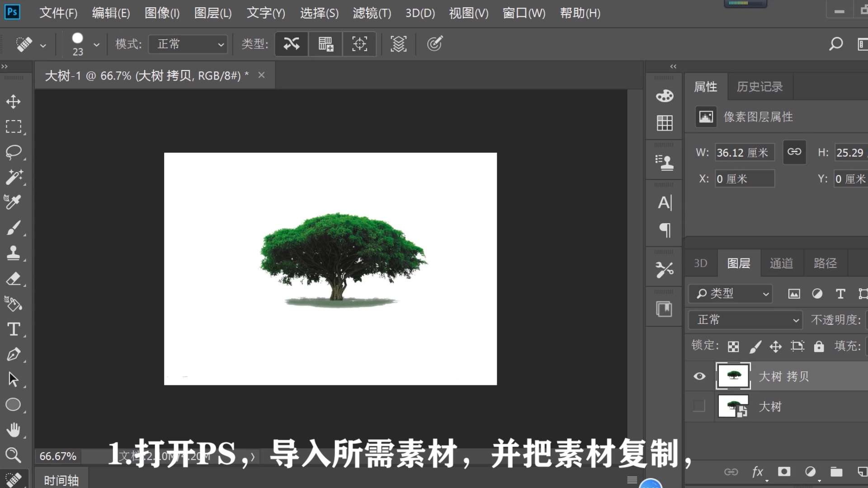Viewport: 868px width, 488px height.
Task: Show the 大树 layer
Action: [x=699, y=406]
